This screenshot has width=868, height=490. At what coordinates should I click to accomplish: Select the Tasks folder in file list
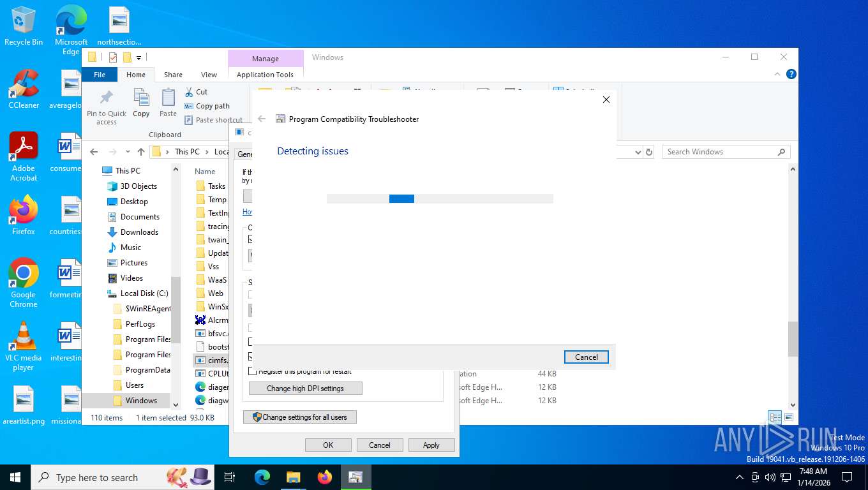216,186
